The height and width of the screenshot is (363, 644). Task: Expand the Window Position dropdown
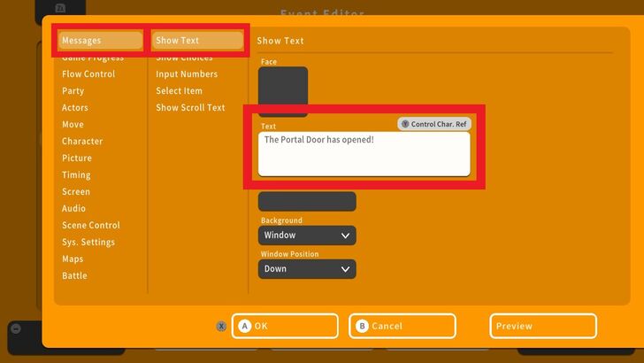point(307,269)
